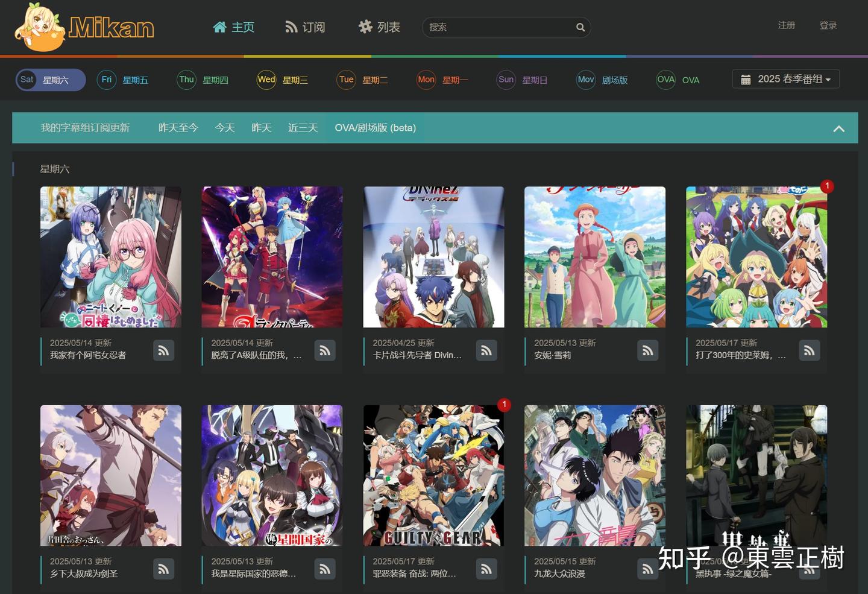Screen dimensions: 868x594
Task: Open the 我家有个阿宅女忍者 poster
Action: coord(111,257)
